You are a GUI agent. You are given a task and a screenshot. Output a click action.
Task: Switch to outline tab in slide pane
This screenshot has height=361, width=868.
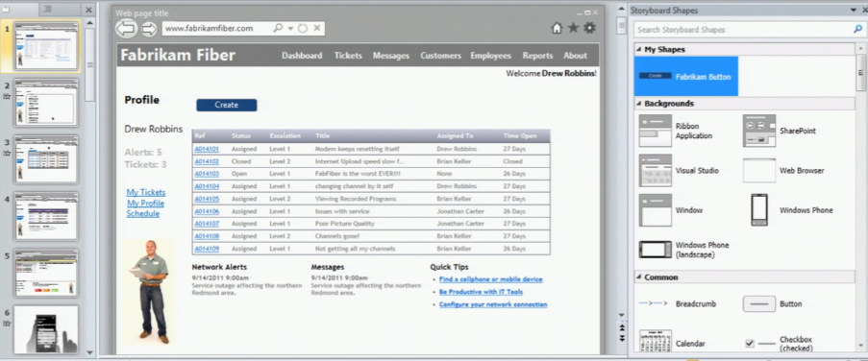click(48, 9)
